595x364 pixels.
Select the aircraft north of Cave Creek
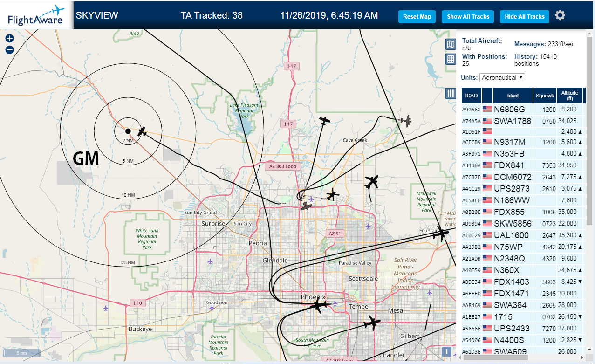click(x=325, y=121)
